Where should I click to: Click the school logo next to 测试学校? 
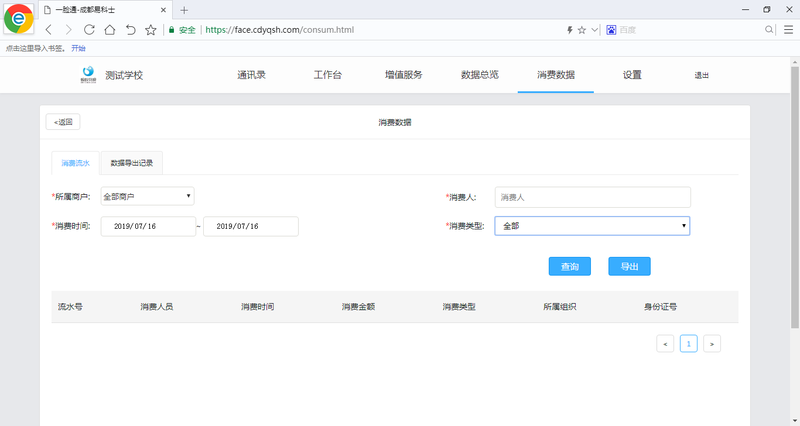click(x=89, y=74)
